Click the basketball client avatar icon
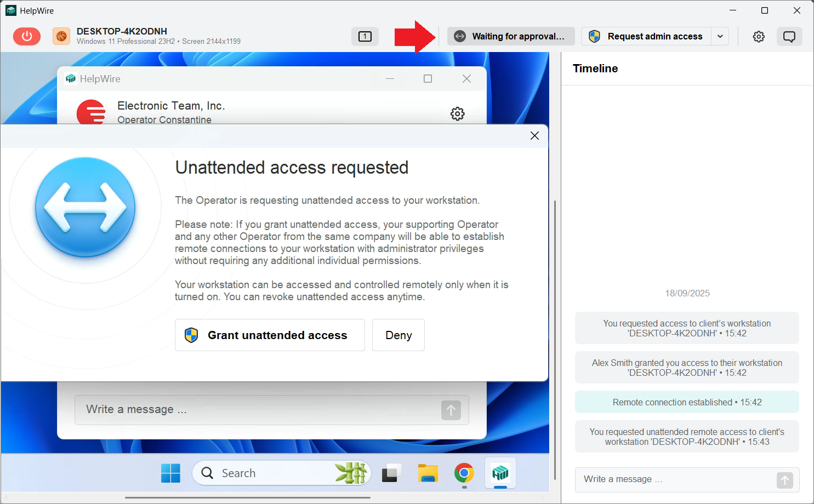The width and height of the screenshot is (814, 504). click(x=60, y=36)
